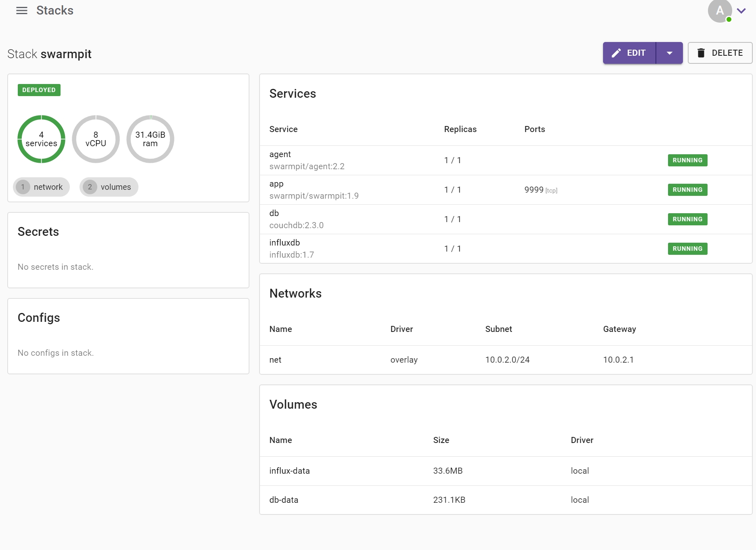Click the Networks section heading
Screen dimensions: 756x550
click(x=295, y=294)
